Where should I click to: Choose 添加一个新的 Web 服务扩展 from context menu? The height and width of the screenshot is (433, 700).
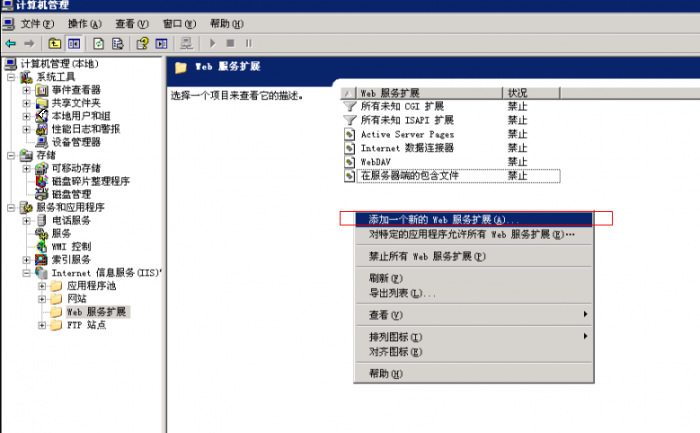click(444, 219)
